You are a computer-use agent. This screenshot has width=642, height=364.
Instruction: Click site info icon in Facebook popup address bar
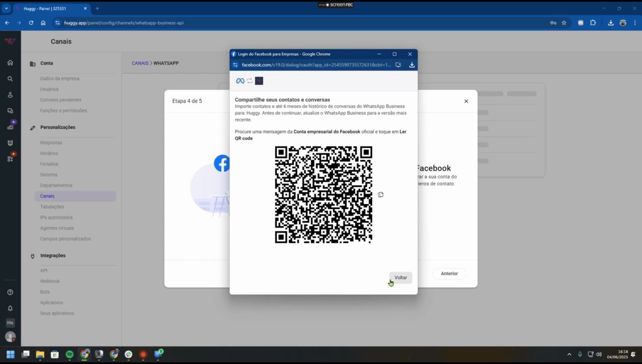pyautogui.click(x=235, y=65)
